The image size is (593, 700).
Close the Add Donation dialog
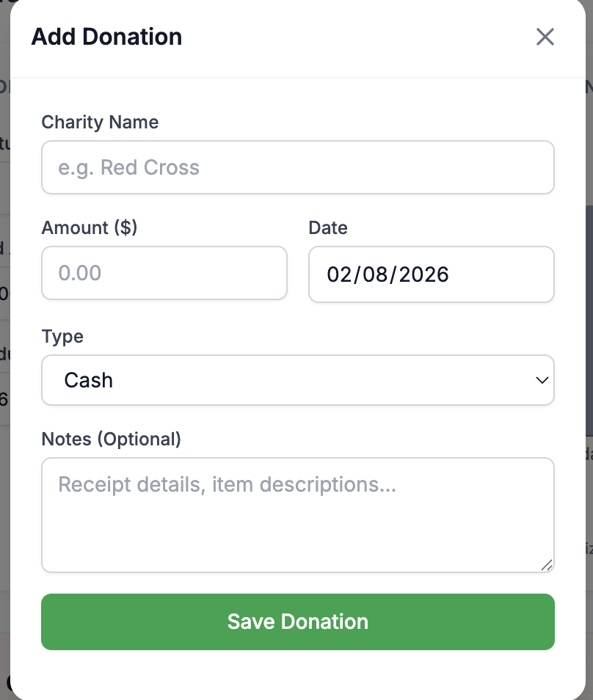545,37
